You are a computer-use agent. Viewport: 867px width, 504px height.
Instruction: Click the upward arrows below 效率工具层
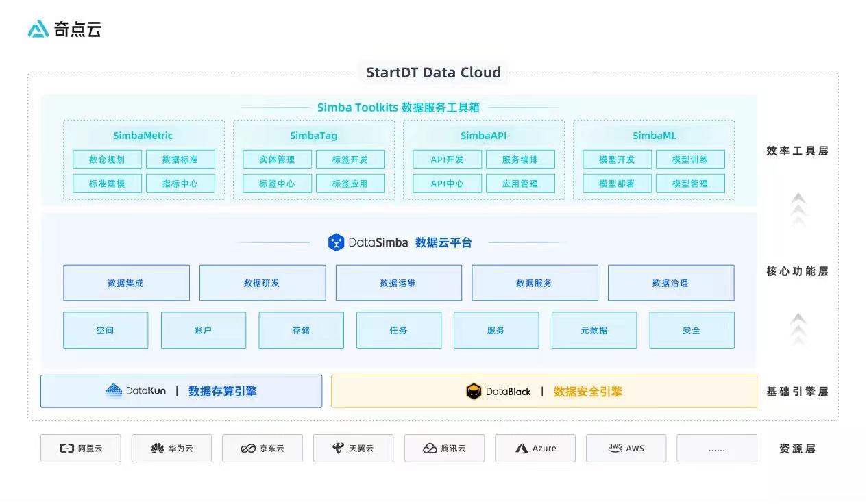[x=798, y=210]
